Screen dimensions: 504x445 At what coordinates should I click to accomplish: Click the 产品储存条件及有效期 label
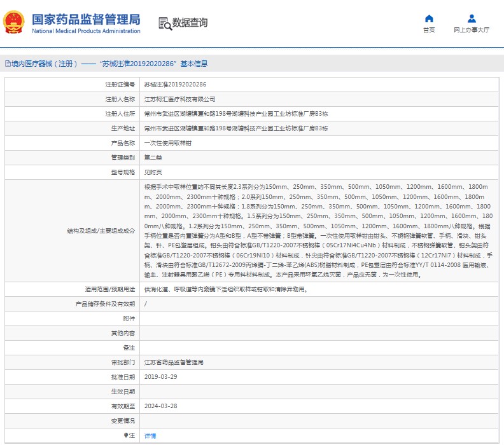tap(105, 304)
